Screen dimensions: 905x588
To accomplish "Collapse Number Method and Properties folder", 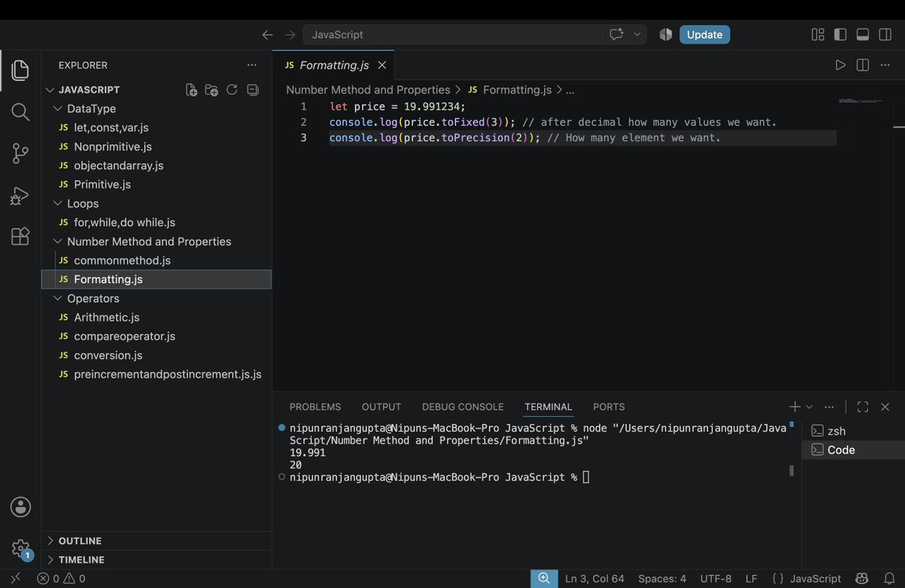I will tap(57, 242).
